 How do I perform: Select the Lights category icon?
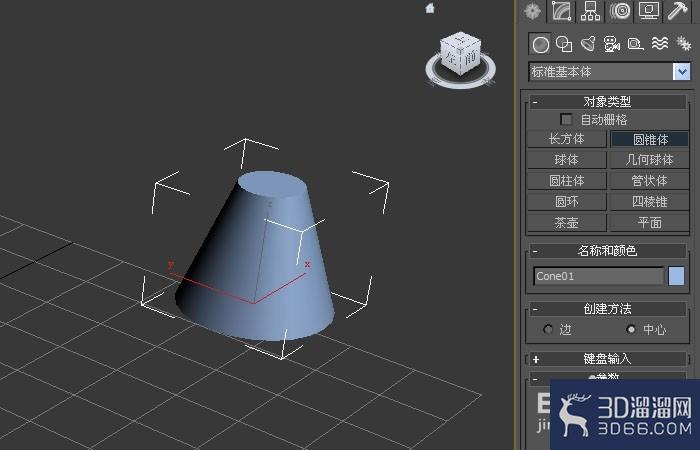[588, 44]
